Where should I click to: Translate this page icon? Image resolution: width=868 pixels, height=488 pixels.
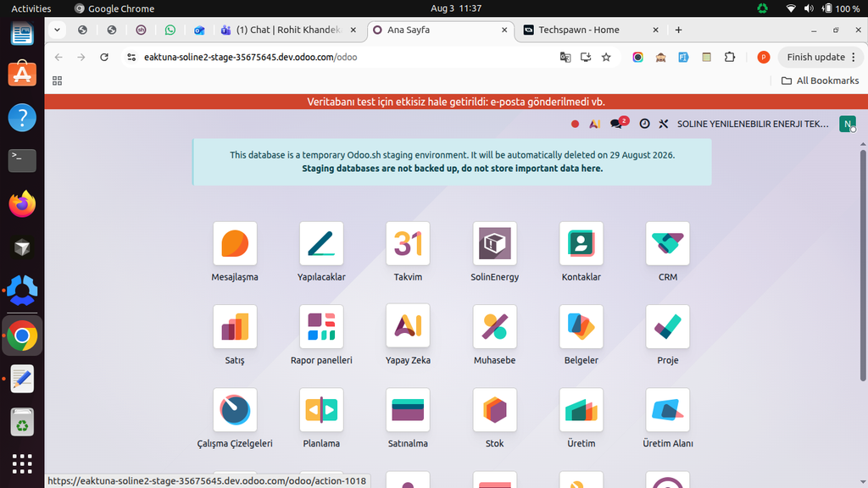[x=565, y=57]
